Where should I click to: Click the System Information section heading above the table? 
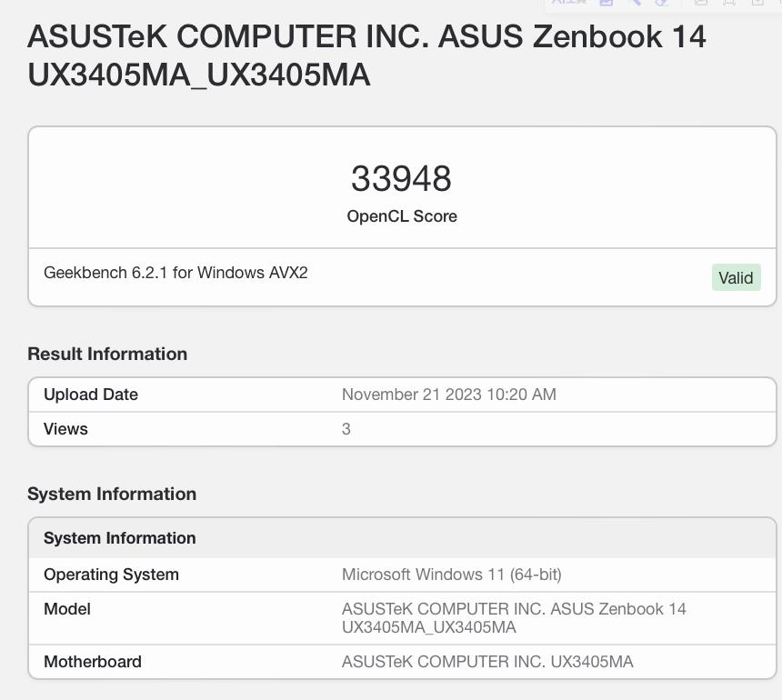click(x=112, y=494)
